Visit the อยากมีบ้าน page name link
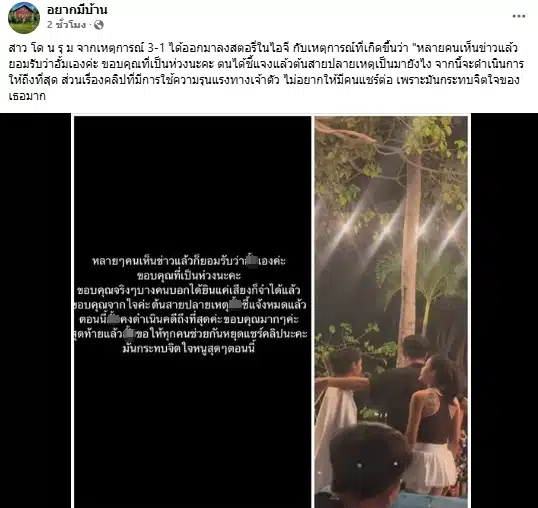 tap(77, 10)
